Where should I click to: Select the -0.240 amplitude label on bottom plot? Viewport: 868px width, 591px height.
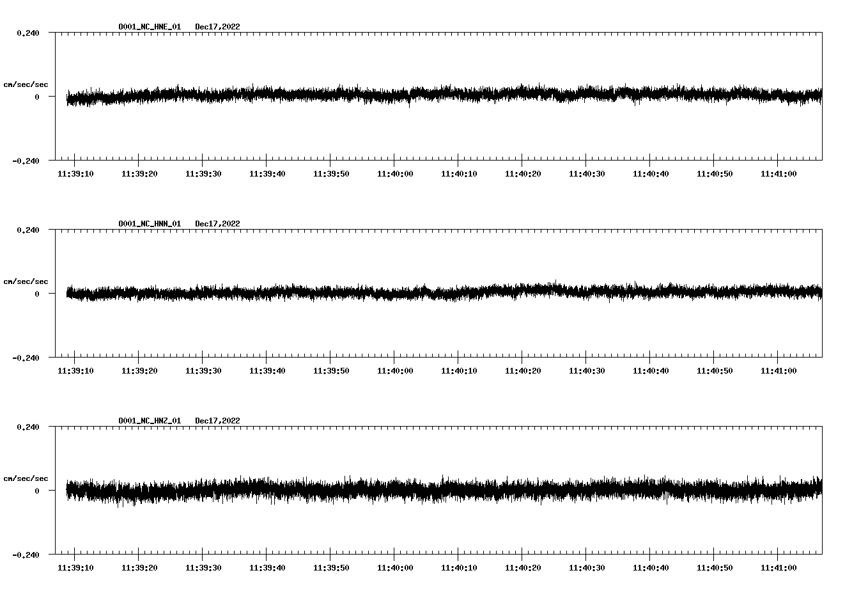[x=26, y=556]
